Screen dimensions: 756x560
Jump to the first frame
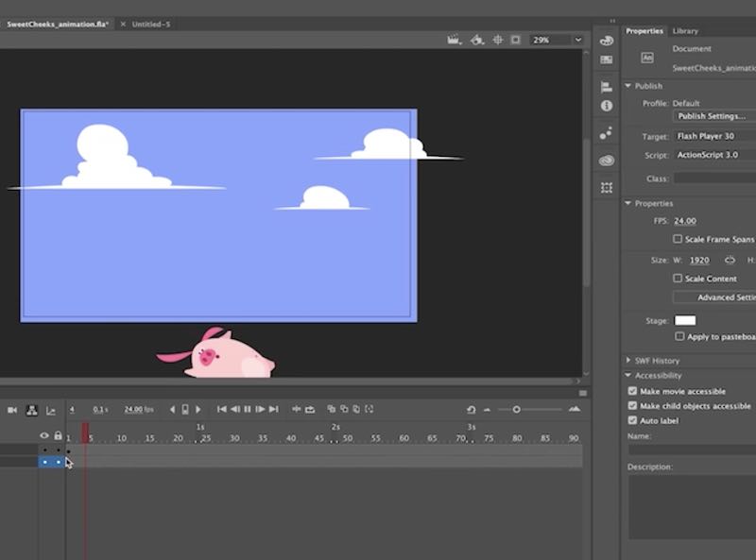click(222, 409)
